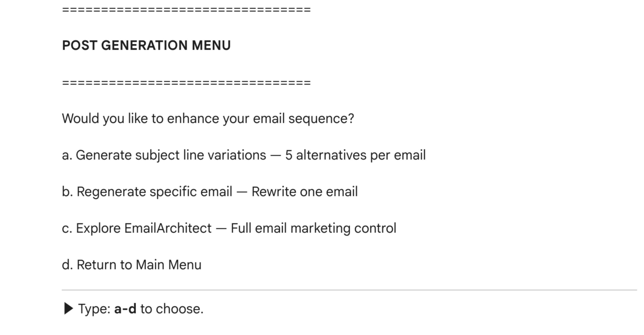644x335 pixels.
Task: Click the "Full email marketing control" text
Action: 313,228
